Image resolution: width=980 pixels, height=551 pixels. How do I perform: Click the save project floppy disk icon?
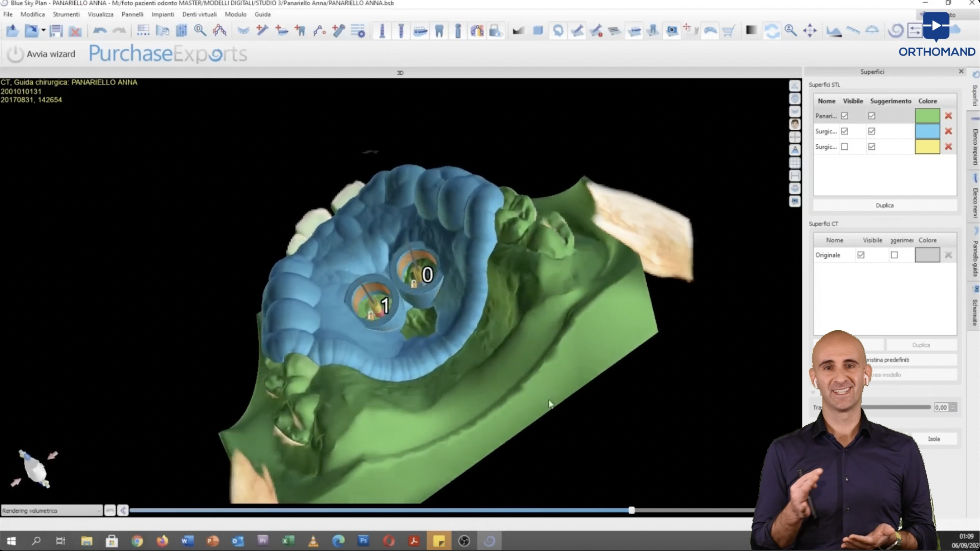point(56,31)
